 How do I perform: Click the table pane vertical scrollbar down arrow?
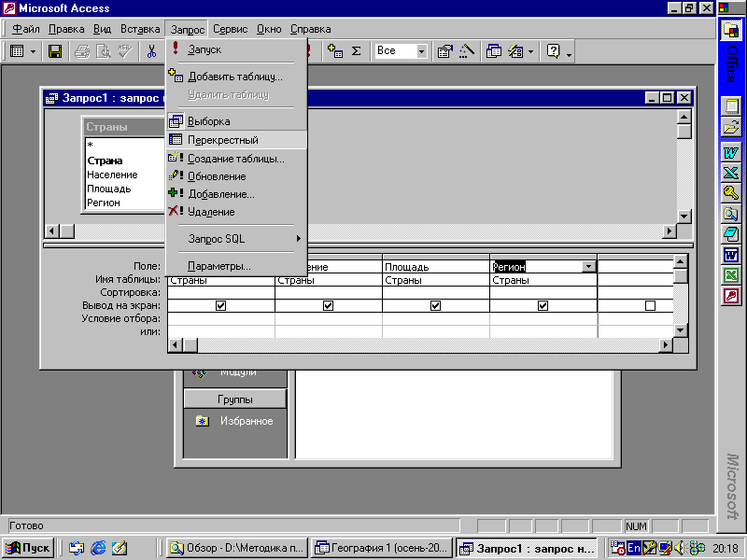684,217
